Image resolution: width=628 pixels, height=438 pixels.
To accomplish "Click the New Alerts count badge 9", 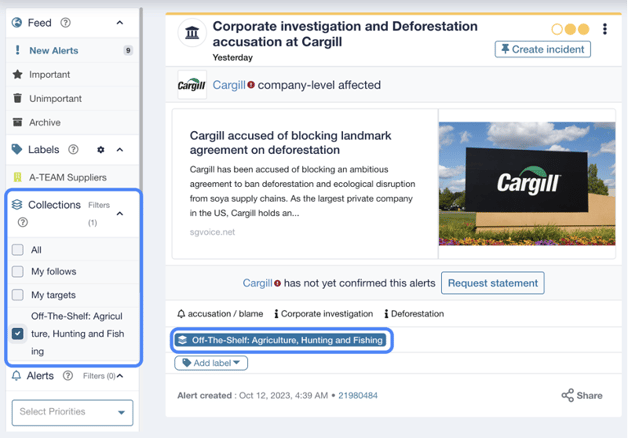I will [128, 50].
